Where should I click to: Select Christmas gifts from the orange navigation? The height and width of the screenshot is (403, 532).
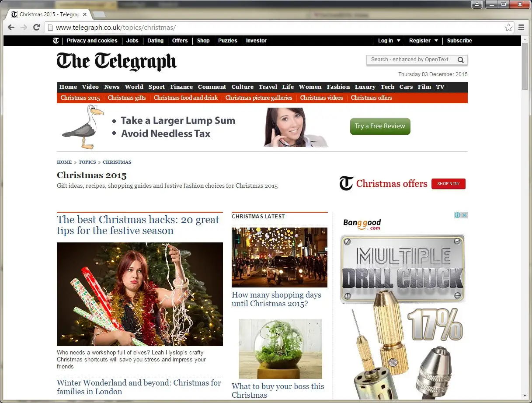coord(126,98)
